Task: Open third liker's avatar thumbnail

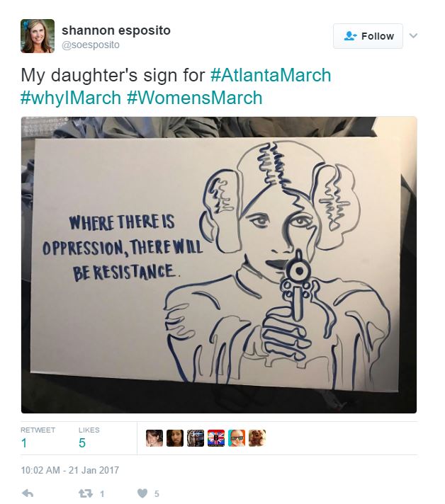Action: [196, 438]
